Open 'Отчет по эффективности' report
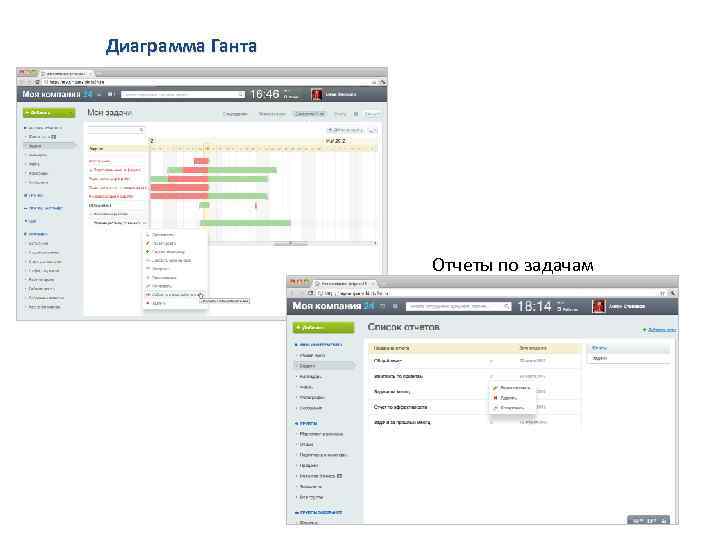Image resolution: width=720 pixels, height=540 pixels. (400, 407)
